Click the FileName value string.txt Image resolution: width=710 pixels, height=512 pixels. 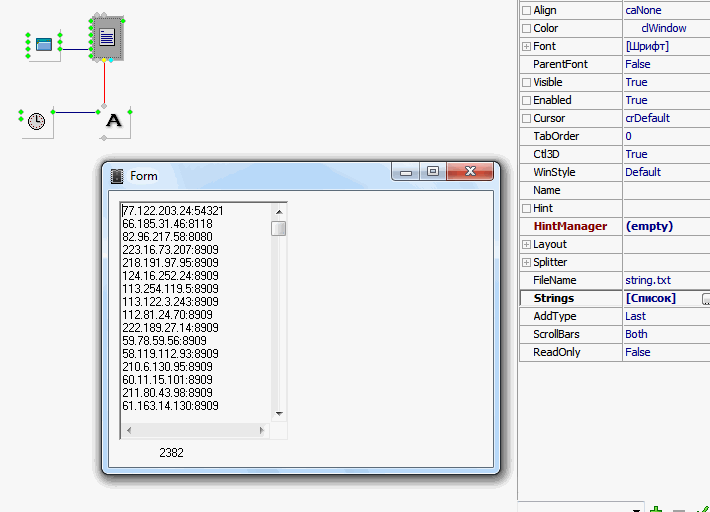pos(648,280)
